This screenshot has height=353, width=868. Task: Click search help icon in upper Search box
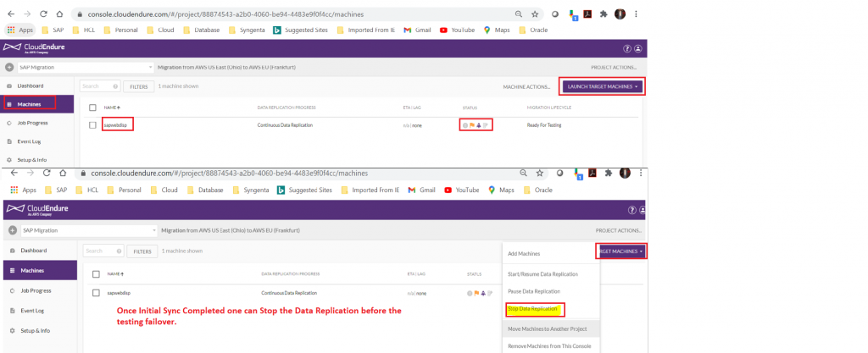click(x=115, y=86)
